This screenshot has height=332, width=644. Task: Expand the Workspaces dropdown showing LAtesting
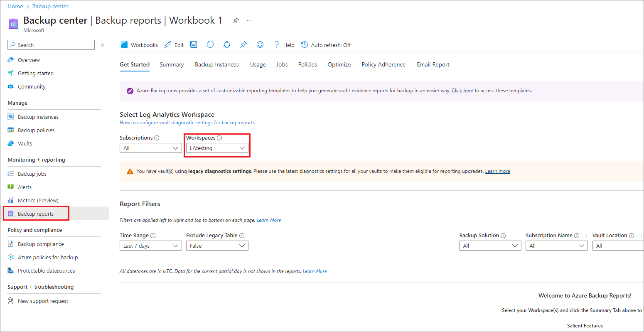[217, 148]
